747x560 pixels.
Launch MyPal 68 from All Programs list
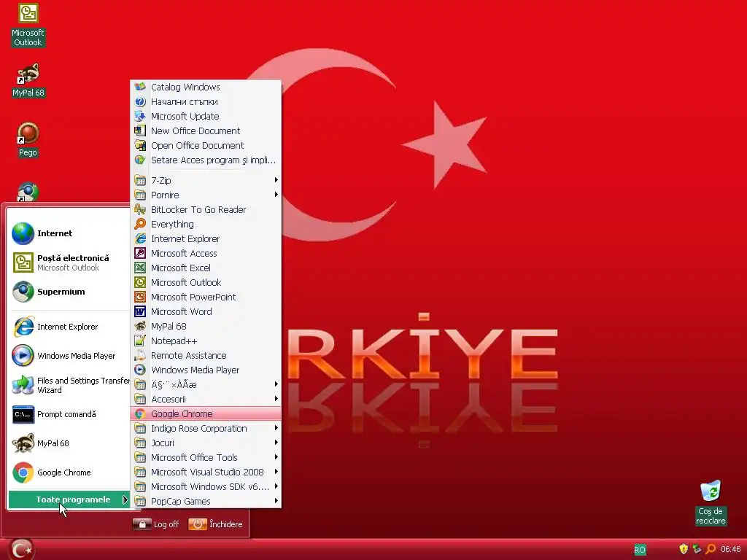click(206, 326)
